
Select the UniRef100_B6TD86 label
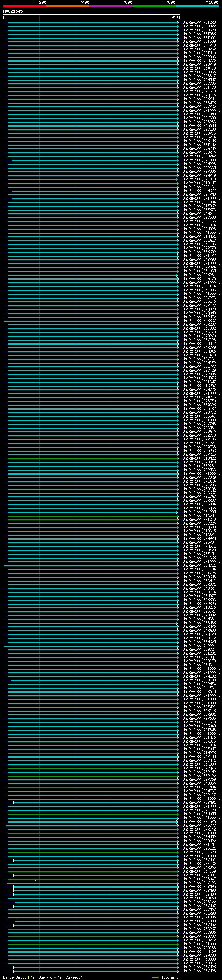199,34
